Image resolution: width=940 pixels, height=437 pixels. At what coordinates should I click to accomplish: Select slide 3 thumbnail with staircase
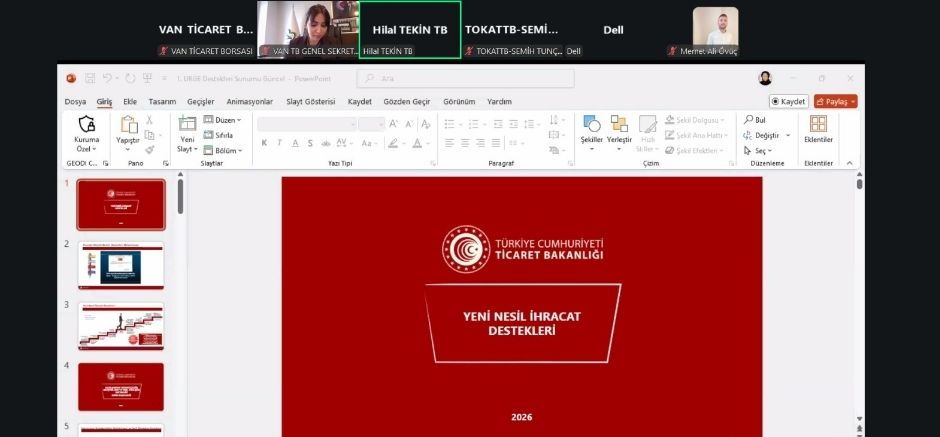(x=121, y=326)
